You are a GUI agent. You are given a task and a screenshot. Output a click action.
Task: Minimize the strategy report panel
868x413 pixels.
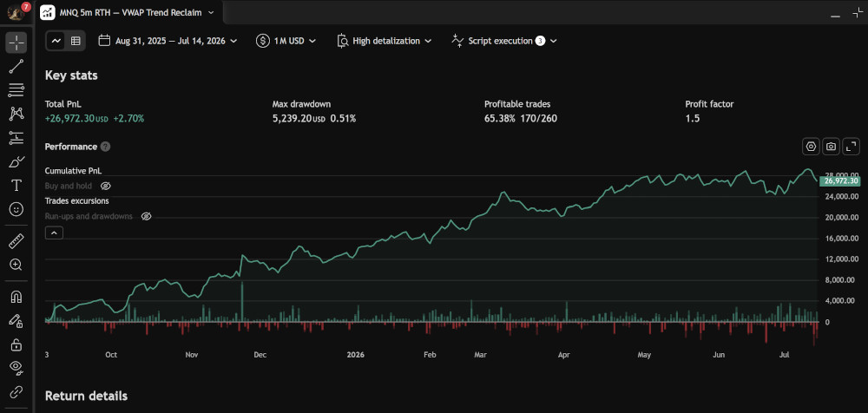(x=835, y=15)
